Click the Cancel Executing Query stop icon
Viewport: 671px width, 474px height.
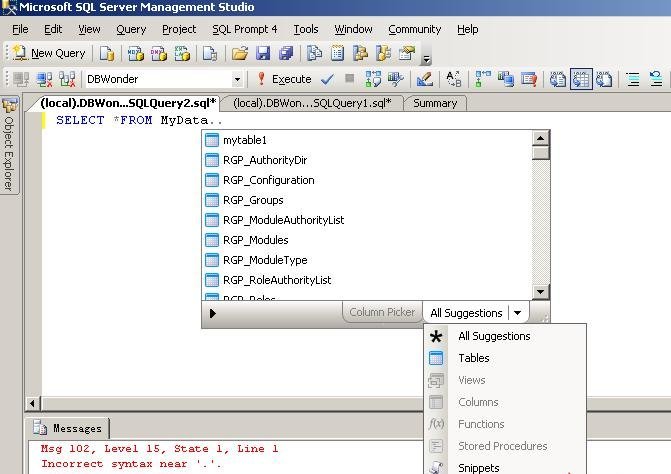tap(350, 78)
